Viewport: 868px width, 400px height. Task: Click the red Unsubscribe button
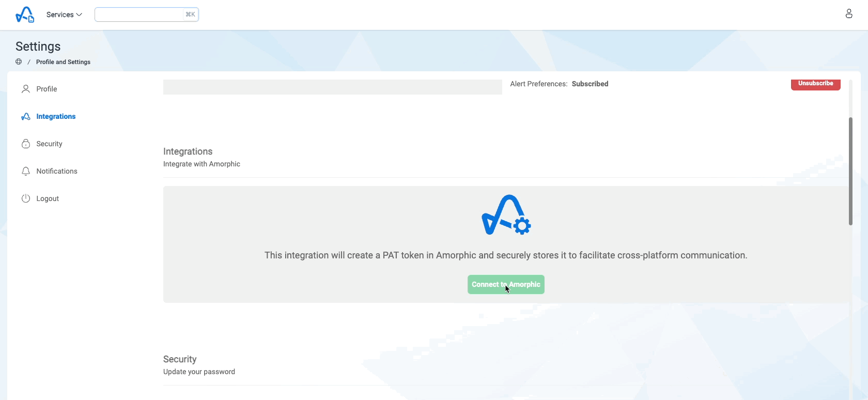pyautogui.click(x=815, y=84)
